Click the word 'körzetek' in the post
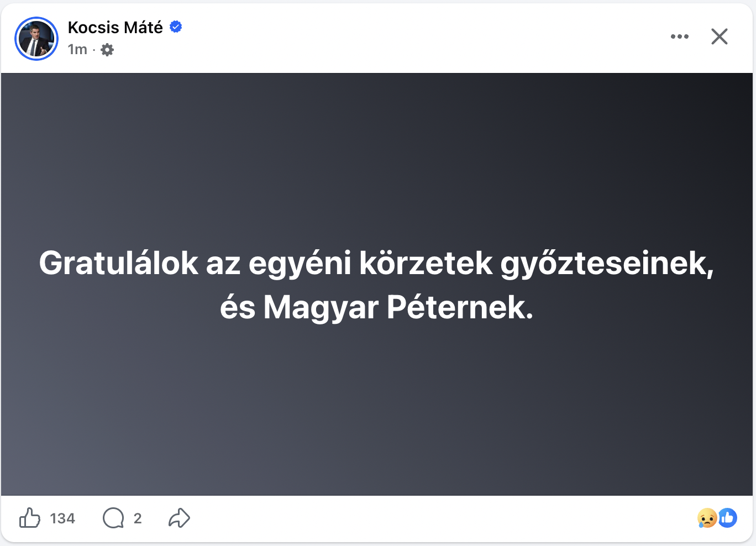756x546 pixels. (426, 263)
